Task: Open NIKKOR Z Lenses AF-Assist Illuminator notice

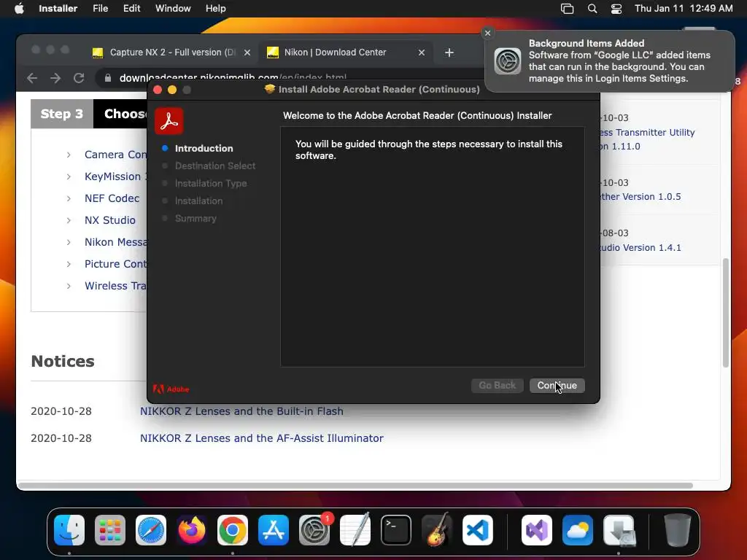Action: pyautogui.click(x=262, y=438)
